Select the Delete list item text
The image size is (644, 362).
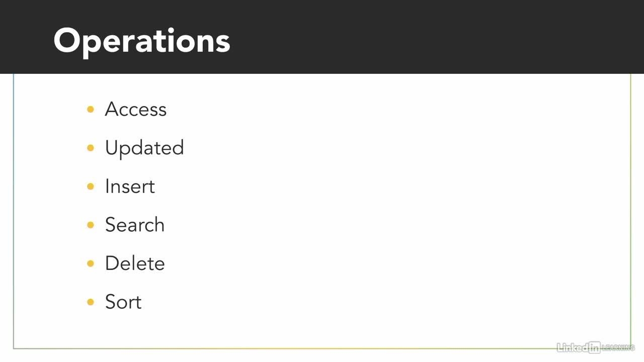134,263
